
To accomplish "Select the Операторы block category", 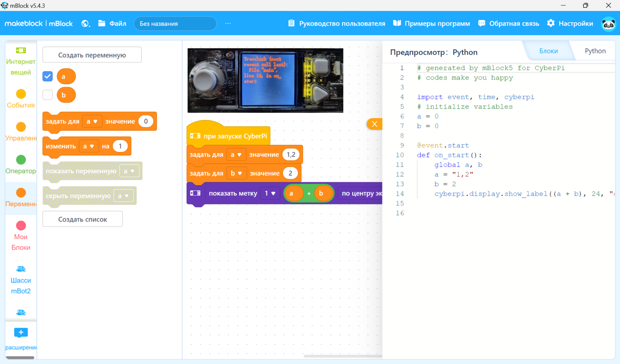I will tap(21, 164).
